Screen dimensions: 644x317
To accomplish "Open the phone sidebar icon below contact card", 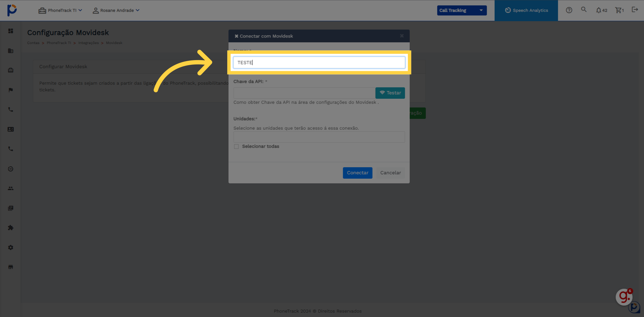I will 11,149.
